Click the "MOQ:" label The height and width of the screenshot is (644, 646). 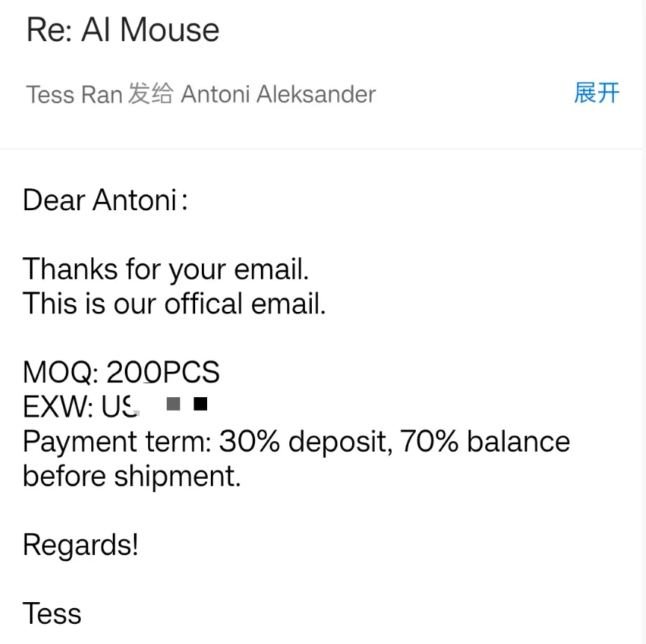pos(61,372)
